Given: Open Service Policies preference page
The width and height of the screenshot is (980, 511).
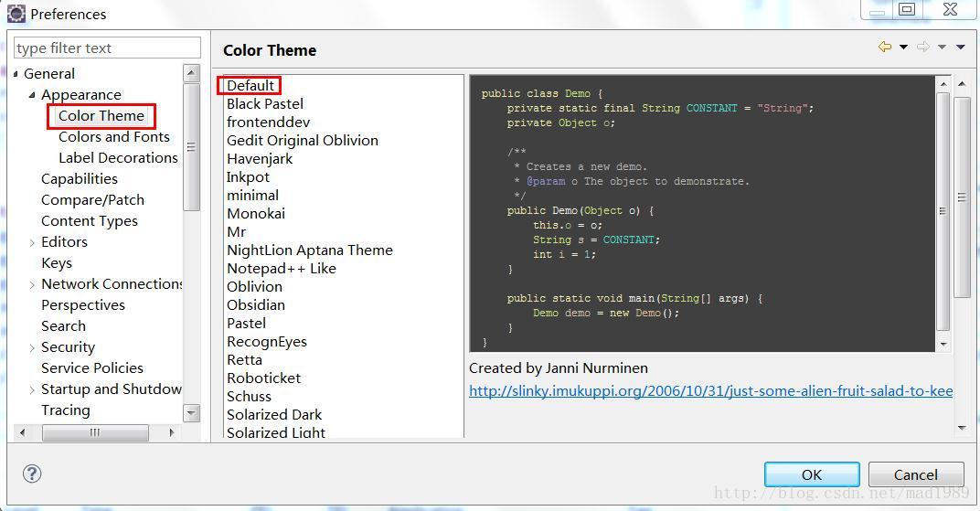Looking at the screenshot, I should (92, 368).
